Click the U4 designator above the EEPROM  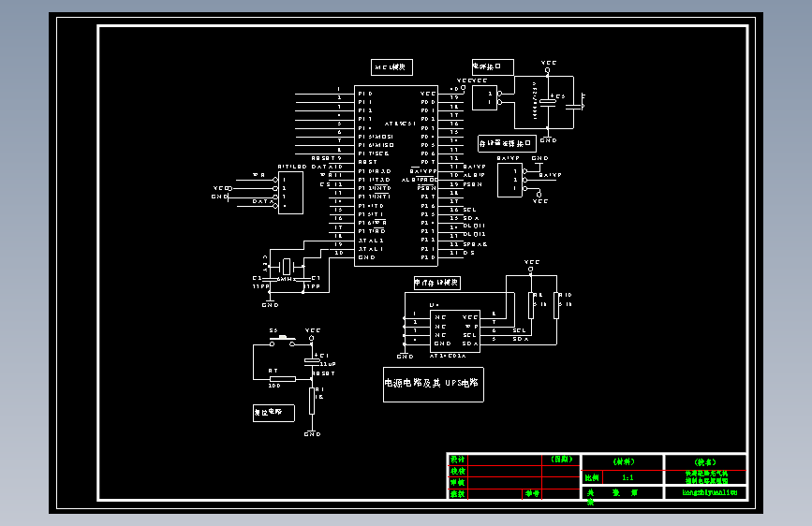point(435,305)
